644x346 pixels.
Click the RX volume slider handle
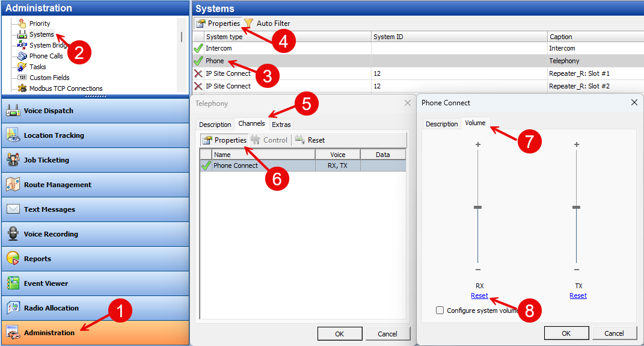(x=477, y=207)
